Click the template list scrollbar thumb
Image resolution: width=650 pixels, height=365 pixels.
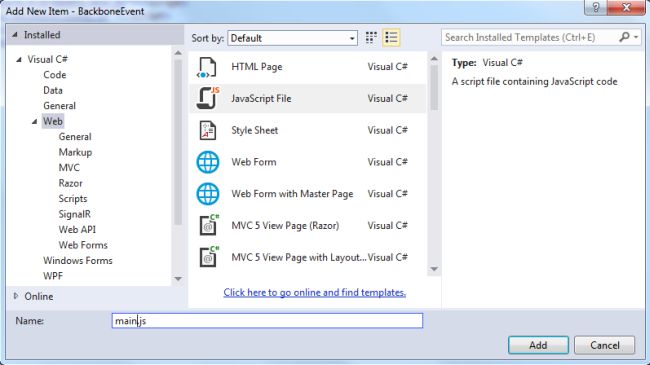click(434, 88)
